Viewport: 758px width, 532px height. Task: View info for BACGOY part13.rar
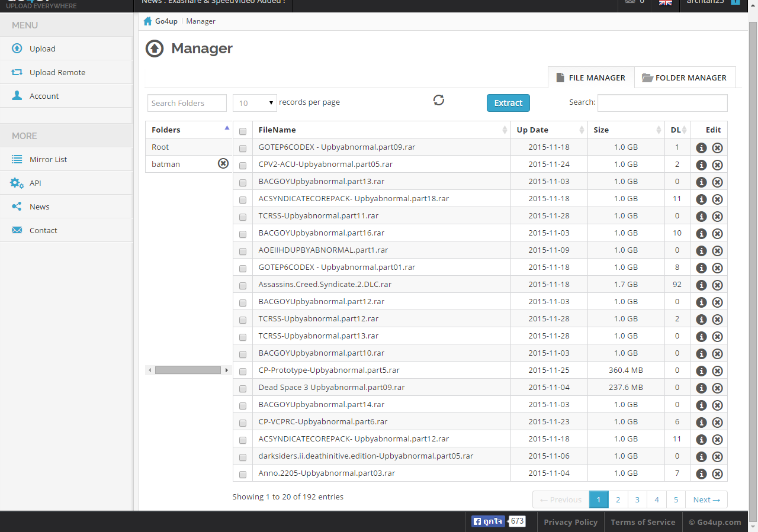701,182
